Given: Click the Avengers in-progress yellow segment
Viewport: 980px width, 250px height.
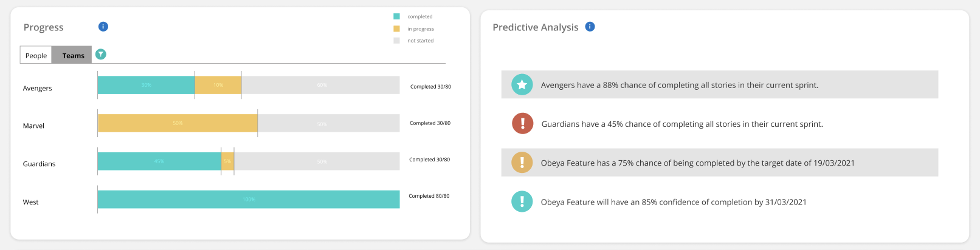Looking at the screenshot, I should pyautogui.click(x=218, y=85).
